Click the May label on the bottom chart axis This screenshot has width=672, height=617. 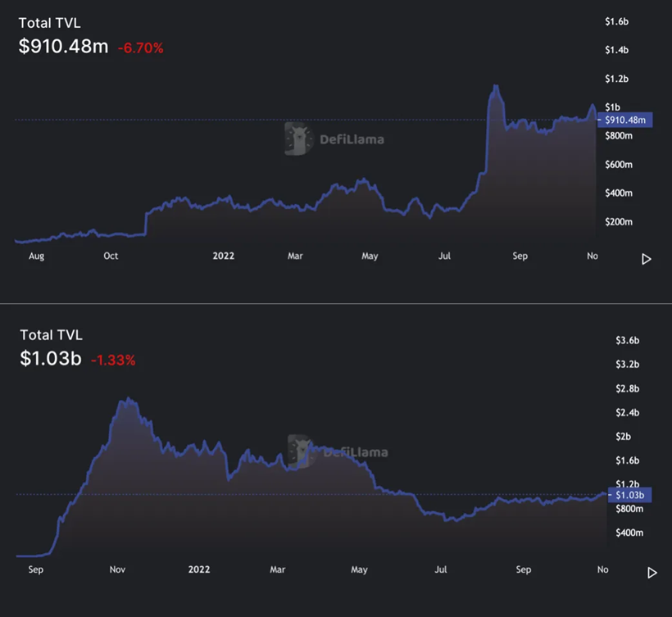[x=359, y=569]
